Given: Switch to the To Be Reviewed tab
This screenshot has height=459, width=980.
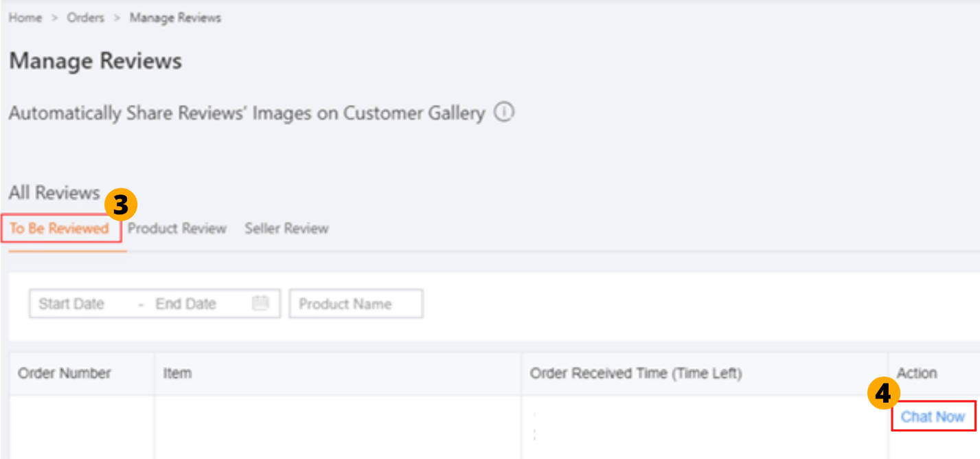Looking at the screenshot, I should [60, 229].
